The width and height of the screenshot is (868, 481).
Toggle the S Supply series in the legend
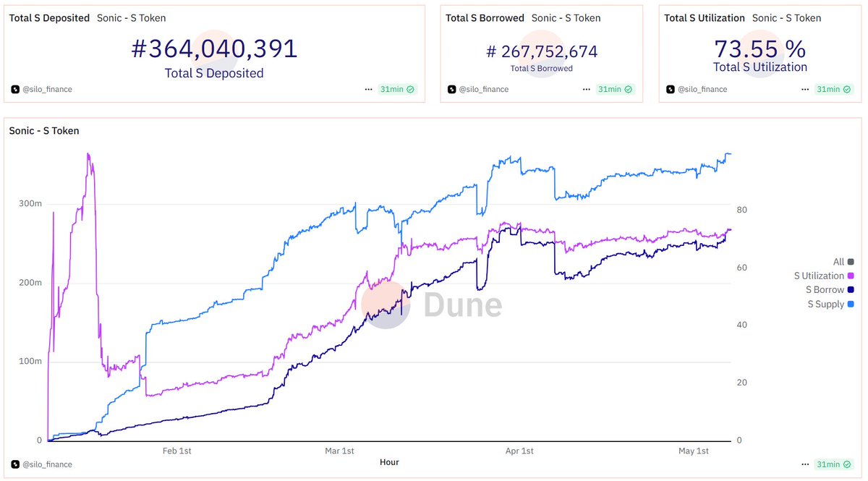point(831,305)
